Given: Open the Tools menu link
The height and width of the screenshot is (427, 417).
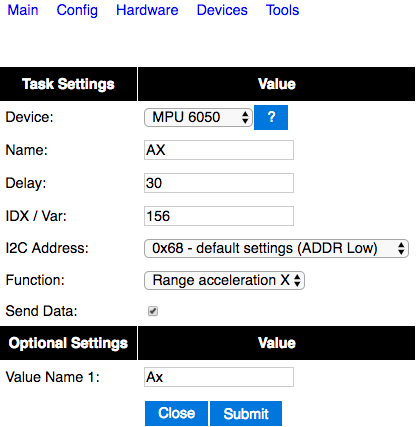Looking at the screenshot, I should (282, 10).
